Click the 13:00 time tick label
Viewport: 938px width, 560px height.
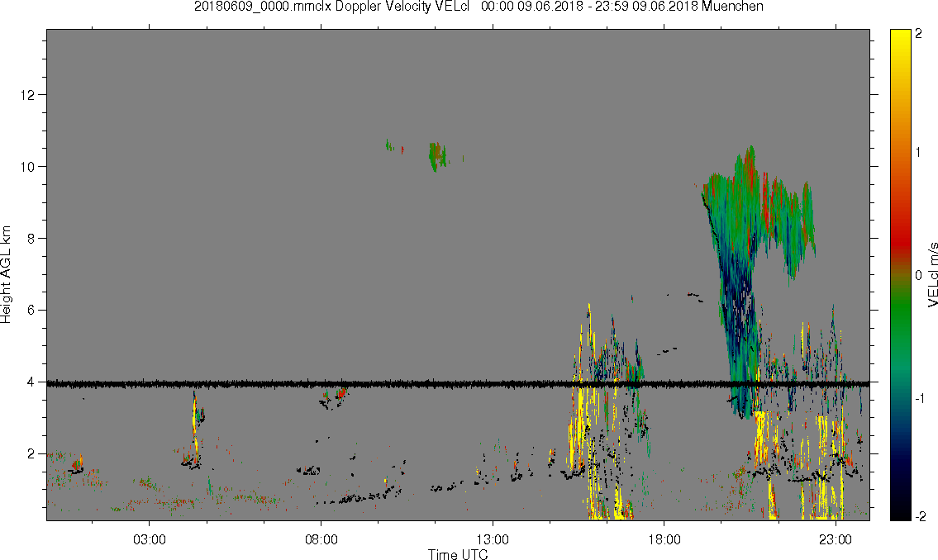493,539
